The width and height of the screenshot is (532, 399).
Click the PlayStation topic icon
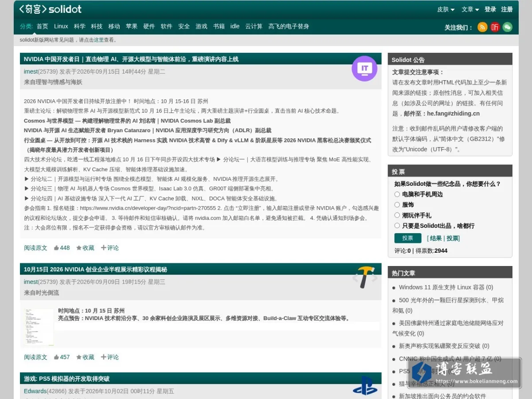click(x=365, y=385)
